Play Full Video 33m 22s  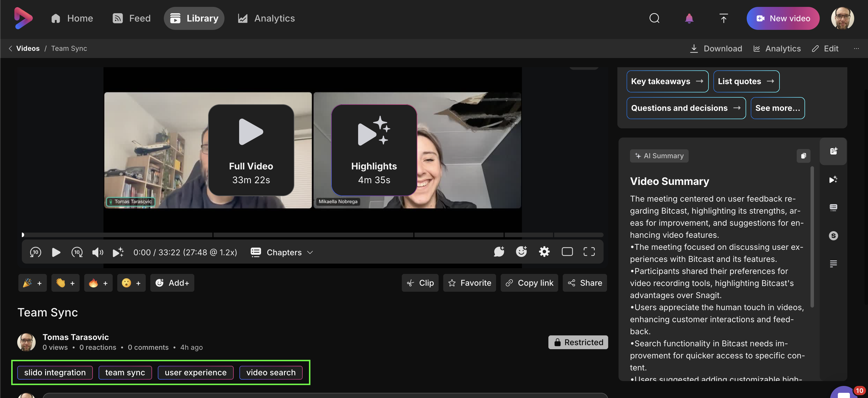tap(251, 150)
